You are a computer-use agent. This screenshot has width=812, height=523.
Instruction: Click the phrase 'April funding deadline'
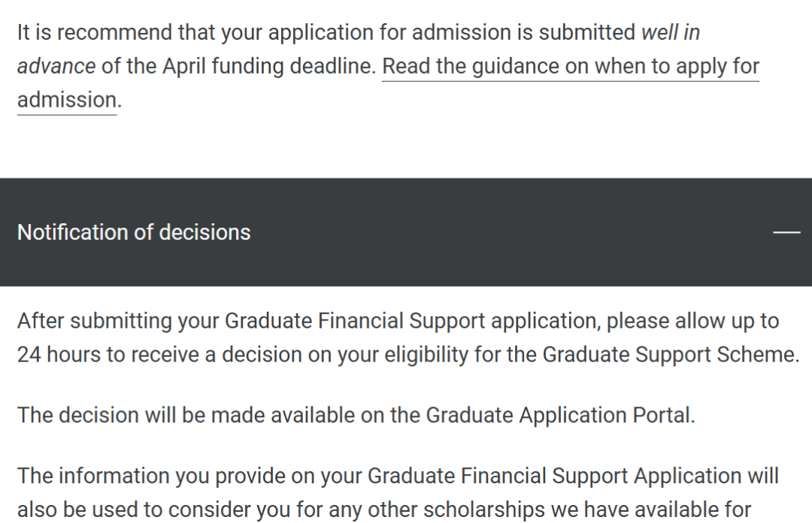point(269,66)
